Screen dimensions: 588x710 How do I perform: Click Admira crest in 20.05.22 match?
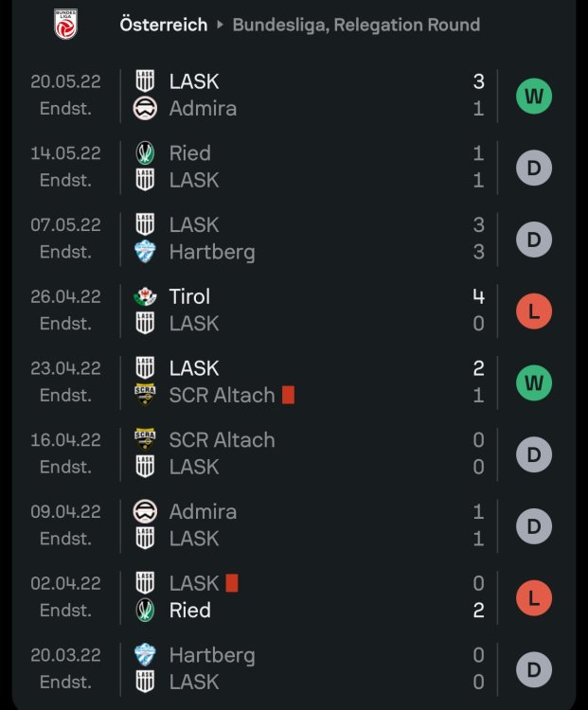click(x=145, y=108)
